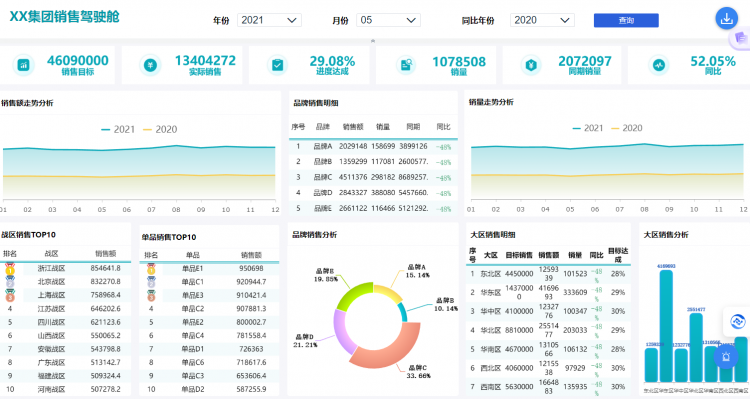Click the gold medal beside 单品E1
750x399 pixels.
151,269
